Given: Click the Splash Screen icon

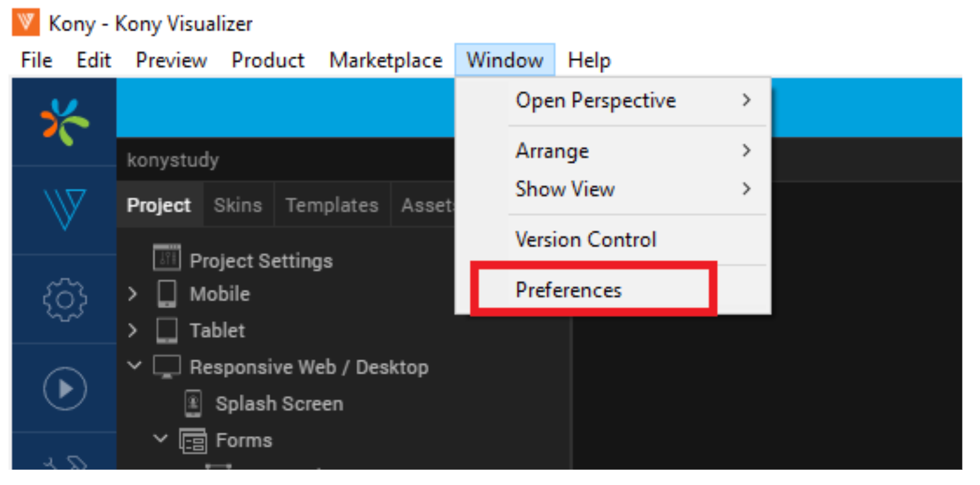Looking at the screenshot, I should point(193,403).
